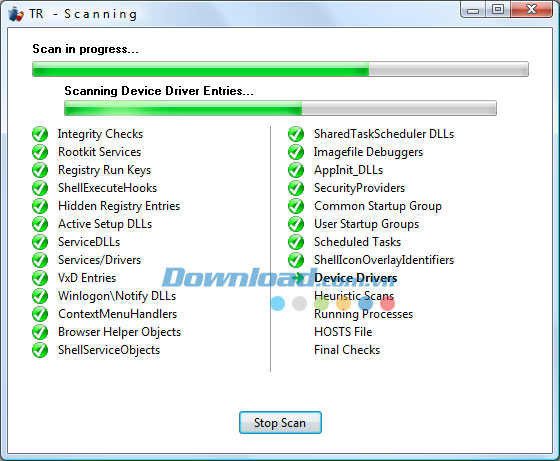This screenshot has width=560, height=461.
Task: Click the 'Hidden Registry Entries' label
Action: click(x=119, y=206)
